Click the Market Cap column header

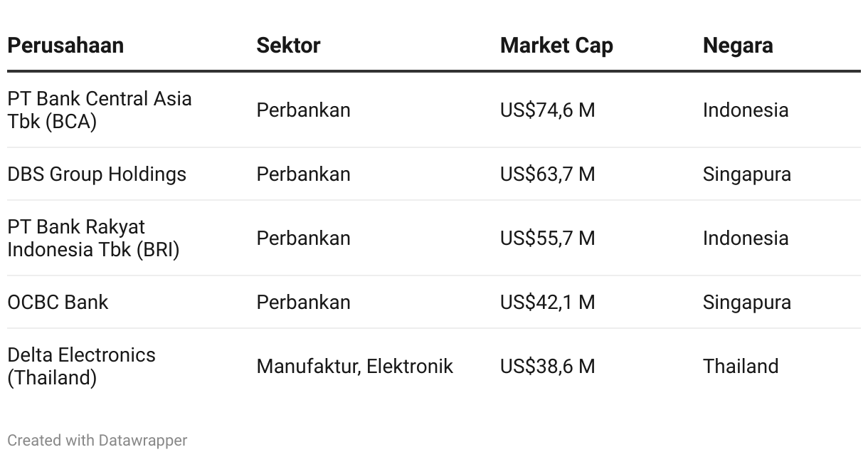coord(556,46)
